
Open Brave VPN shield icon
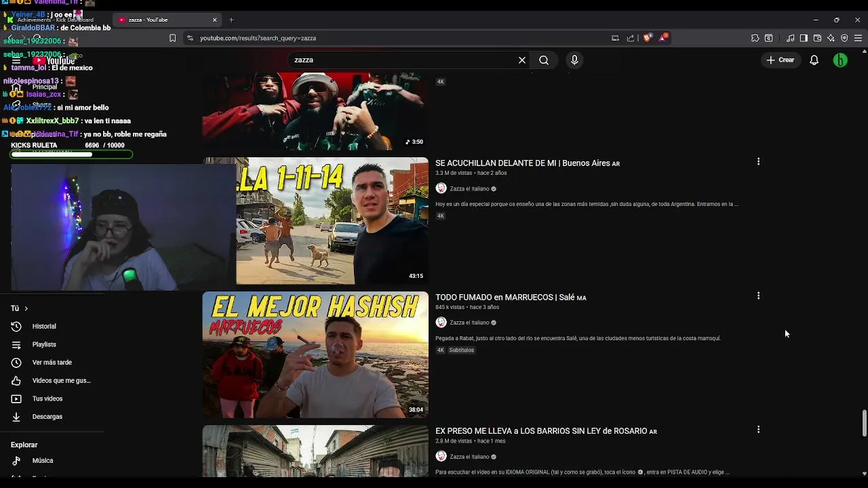tap(844, 38)
